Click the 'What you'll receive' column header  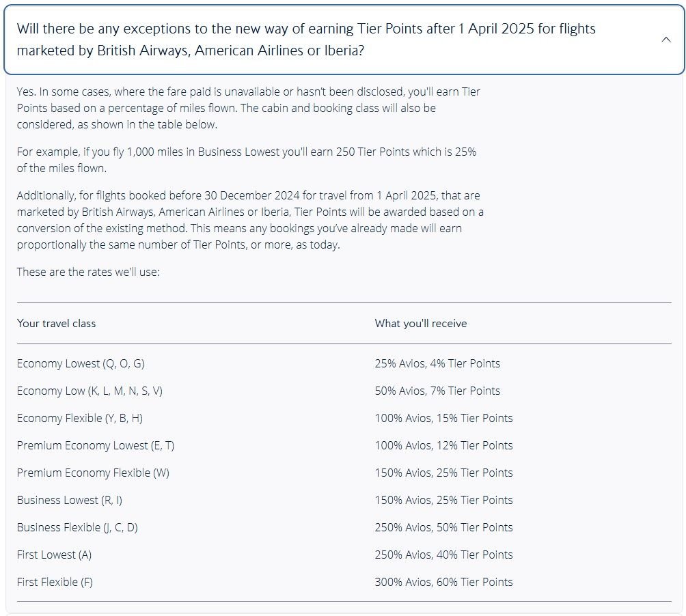tap(420, 323)
